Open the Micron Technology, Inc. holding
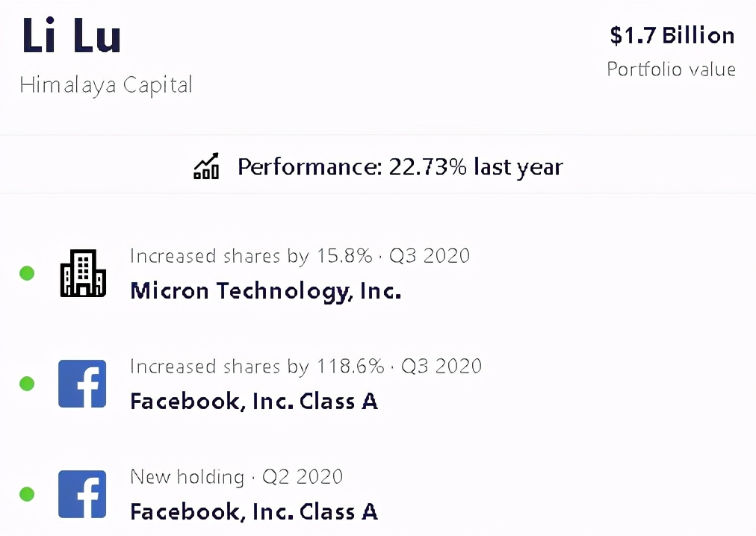The width and height of the screenshot is (756, 536). click(x=265, y=291)
